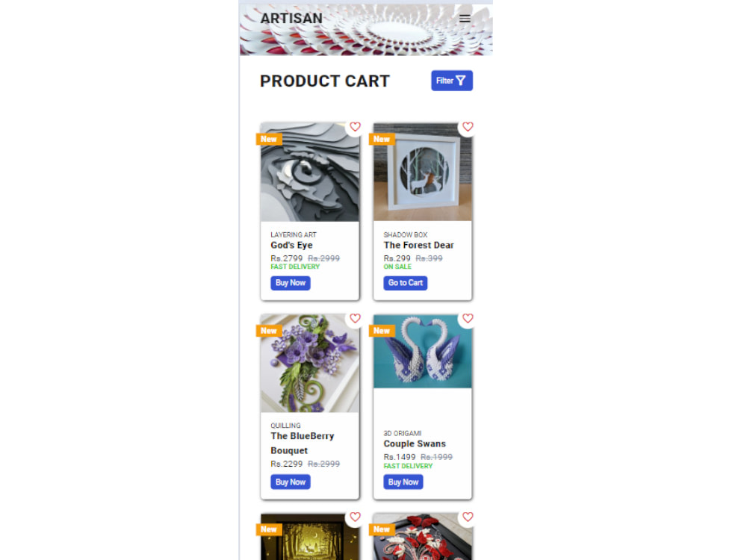Image resolution: width=747 pixels, height=560 pixels.
Task: Click the ARTISAN logo text
Action: click(291, 18)
